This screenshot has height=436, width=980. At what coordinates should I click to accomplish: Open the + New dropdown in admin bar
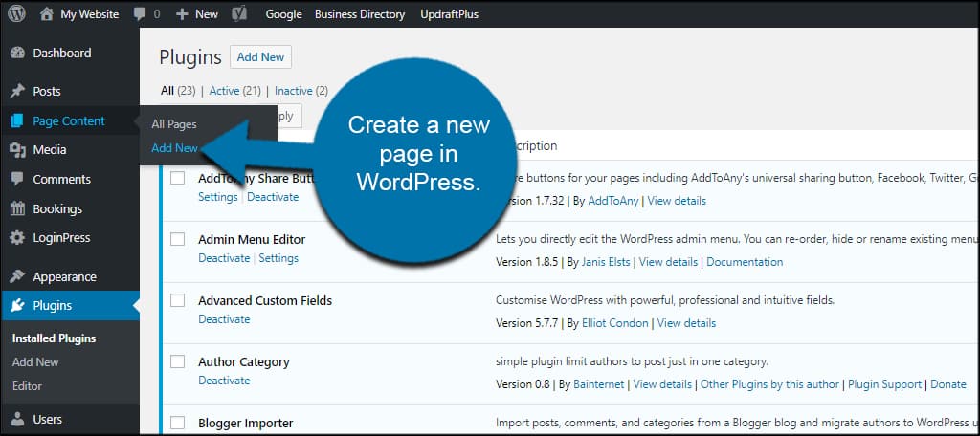click(x=196, y=14)
